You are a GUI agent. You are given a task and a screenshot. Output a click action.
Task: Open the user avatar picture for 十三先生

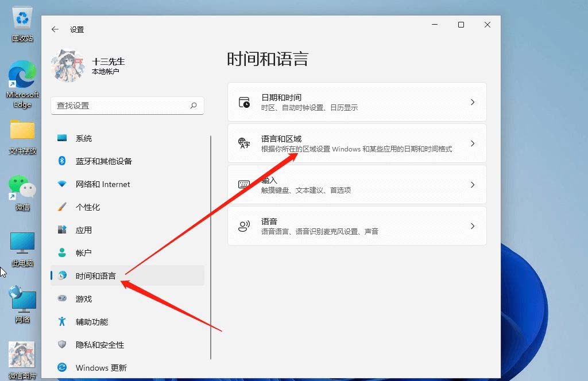point(68,66)
